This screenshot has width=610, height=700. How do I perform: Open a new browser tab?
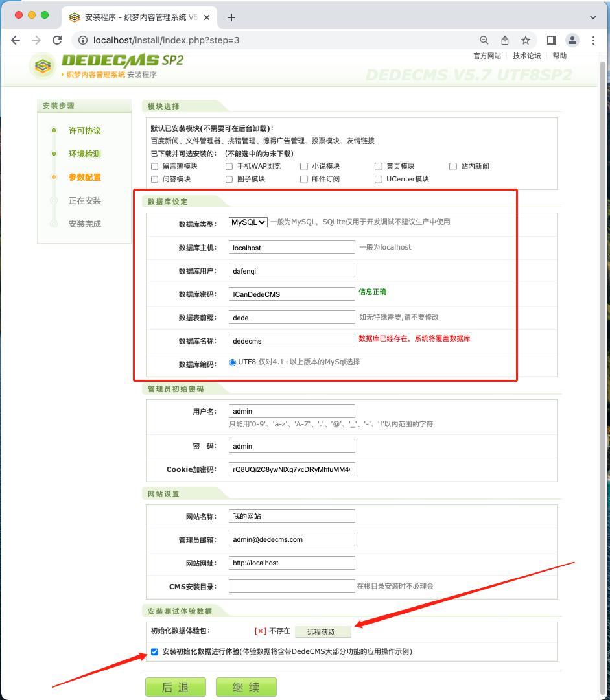point(231,17)
